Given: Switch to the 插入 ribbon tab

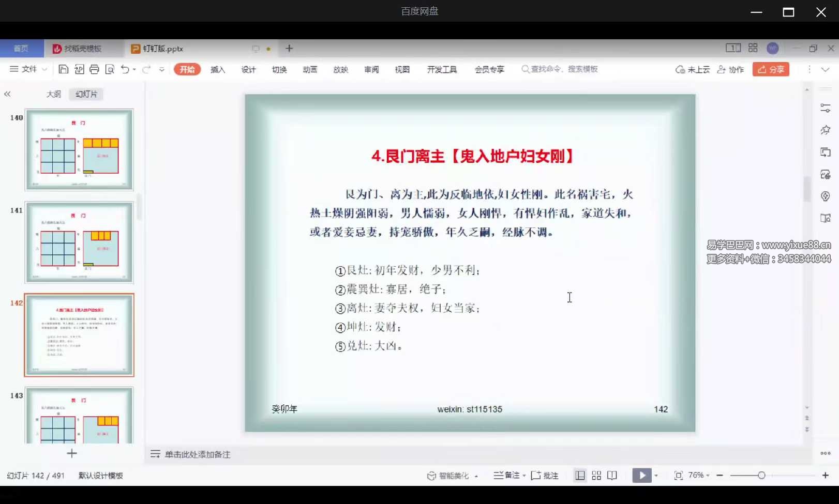Looking at the screenshot, I should (x=218, y=69).
